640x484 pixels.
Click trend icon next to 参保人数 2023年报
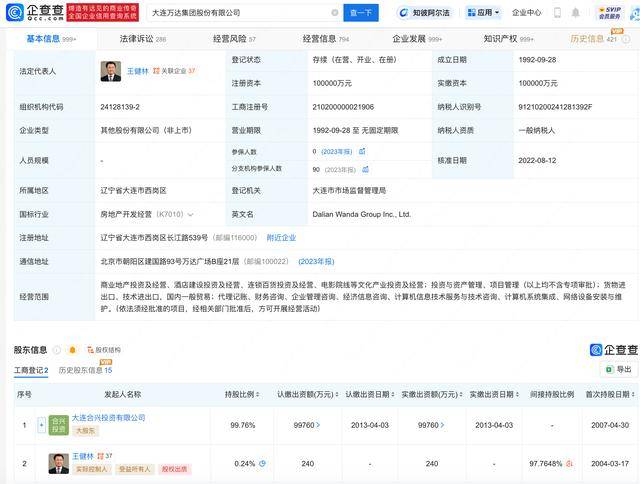coord(362,151)
